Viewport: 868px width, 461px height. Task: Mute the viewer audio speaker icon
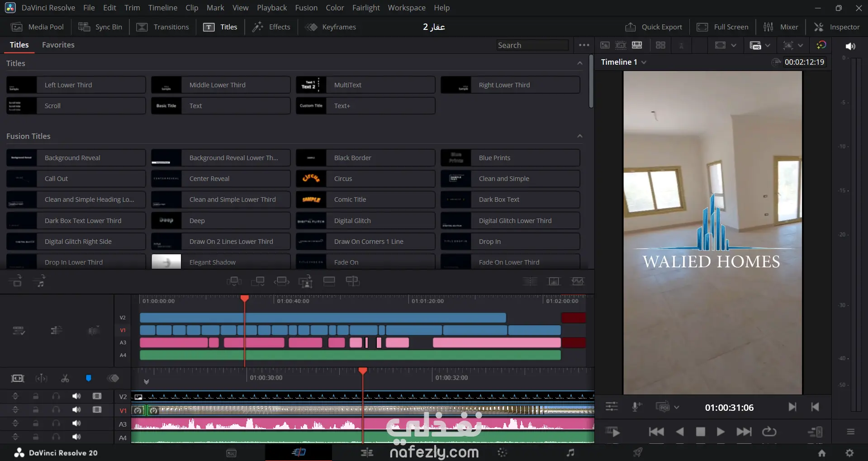(850, 46)
